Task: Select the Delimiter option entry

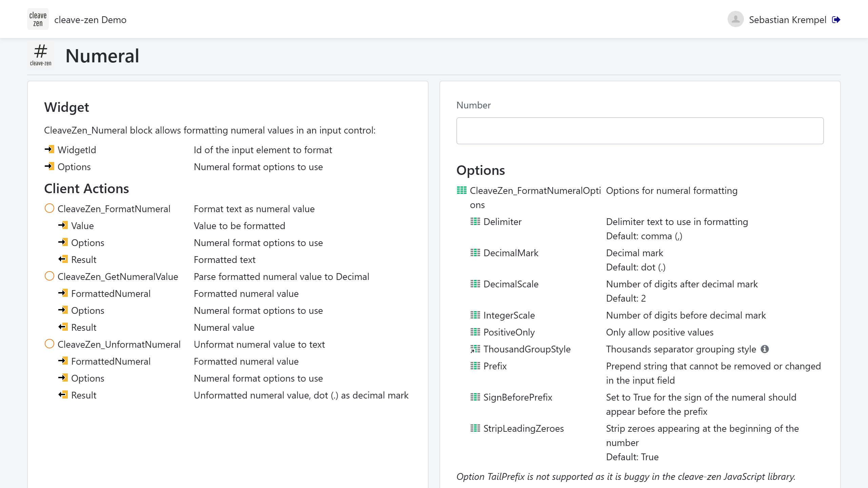Action: point(502,222)
